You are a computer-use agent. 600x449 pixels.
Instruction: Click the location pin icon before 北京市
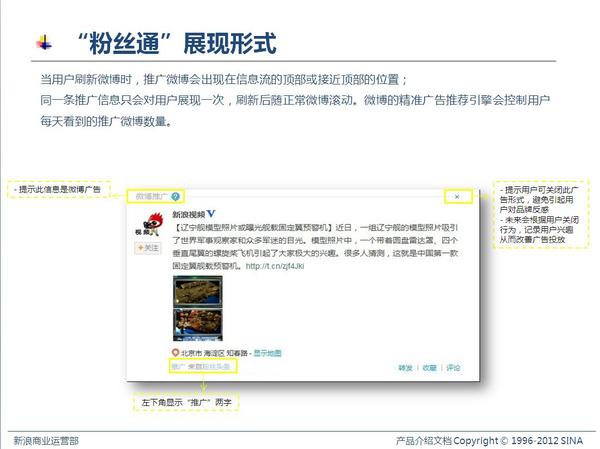coord(175,353)
